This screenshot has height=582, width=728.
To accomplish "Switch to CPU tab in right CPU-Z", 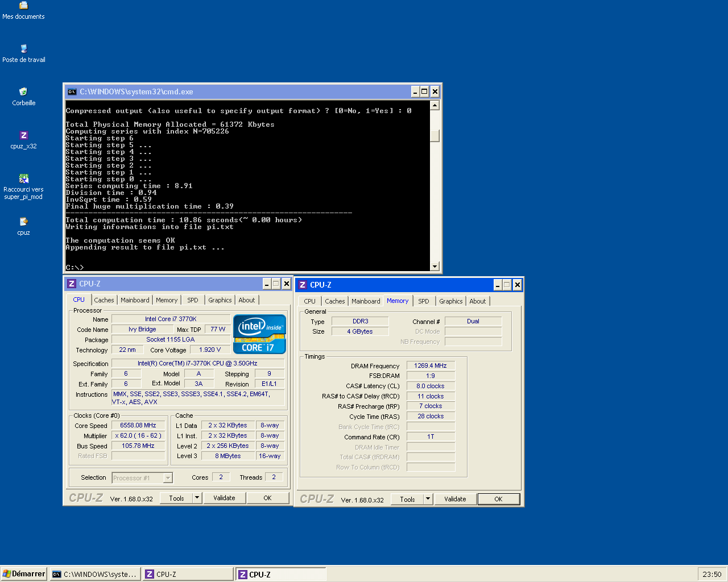I will click(x=310, y=301).
